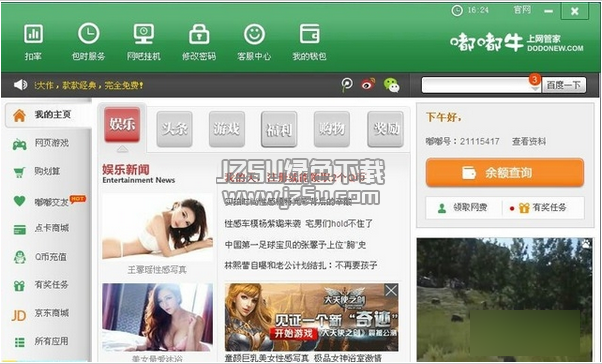Viewport: 602px width, 364px height.
Task: Click the clock icon beside 16:24
Action: tap(457, 10)
